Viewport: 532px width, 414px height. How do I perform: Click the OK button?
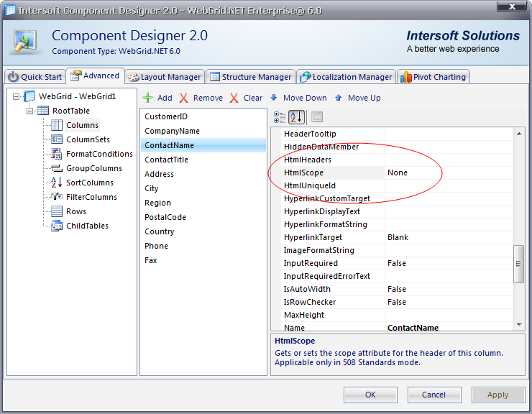[x=370, y=395]
